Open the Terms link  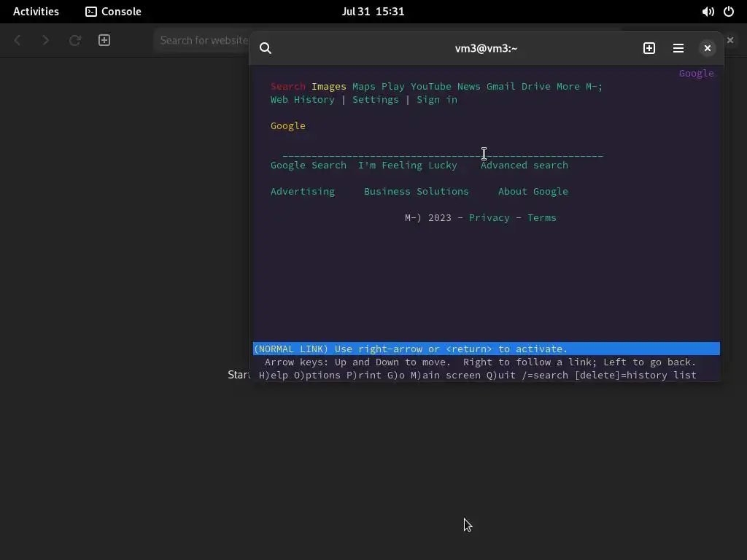coord(542,217)
